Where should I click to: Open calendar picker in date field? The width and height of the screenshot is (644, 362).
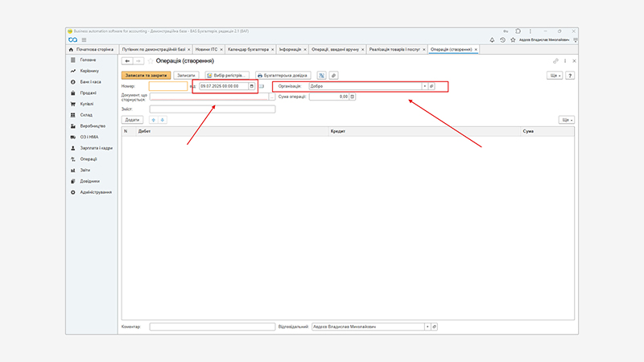click(252, 86)
